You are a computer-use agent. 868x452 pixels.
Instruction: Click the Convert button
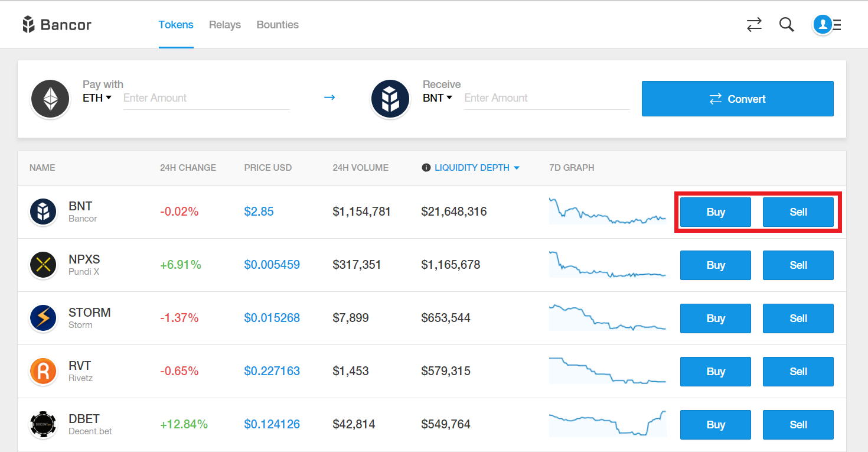[738, 99]
